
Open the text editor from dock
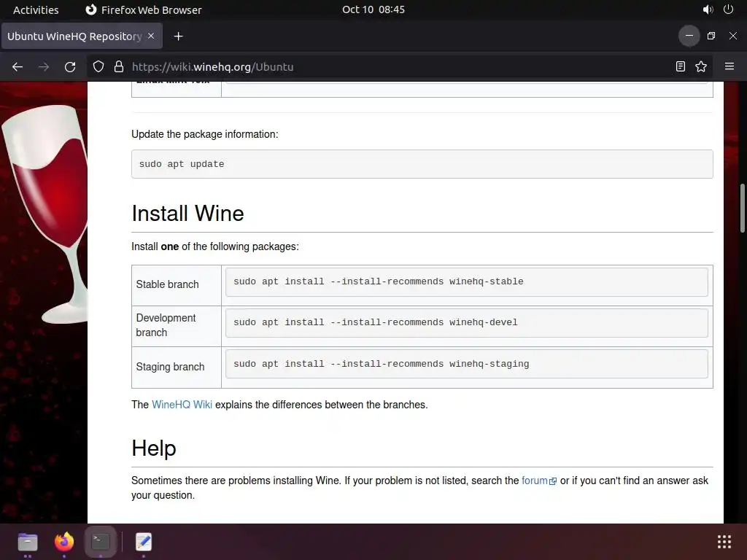[144, 542]
